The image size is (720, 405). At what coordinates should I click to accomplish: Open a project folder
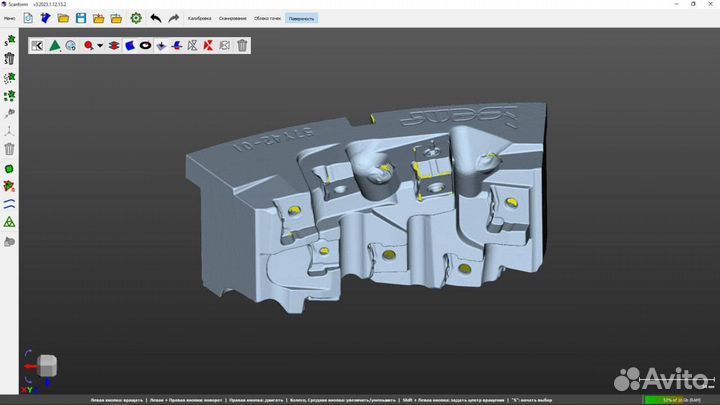pos(63,18)
